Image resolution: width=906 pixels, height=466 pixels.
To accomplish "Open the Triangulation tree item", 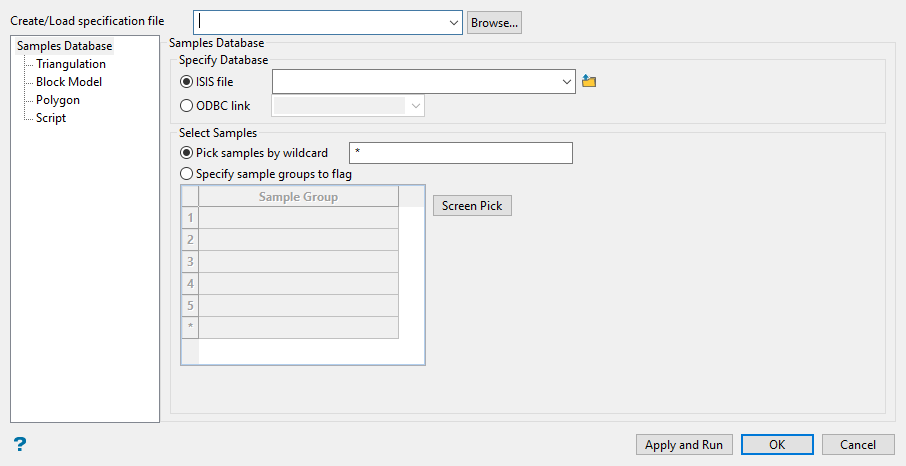I will (70, 64).
